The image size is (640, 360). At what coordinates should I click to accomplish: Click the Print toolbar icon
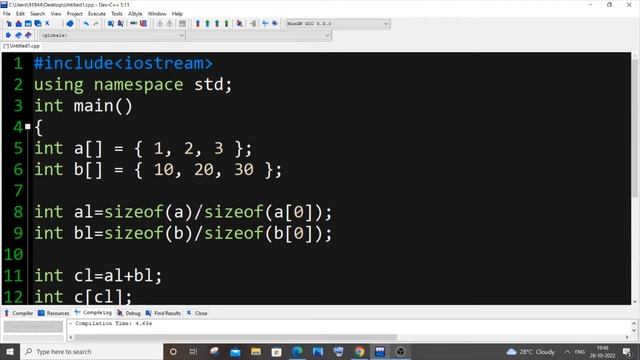tap(70, 24)
